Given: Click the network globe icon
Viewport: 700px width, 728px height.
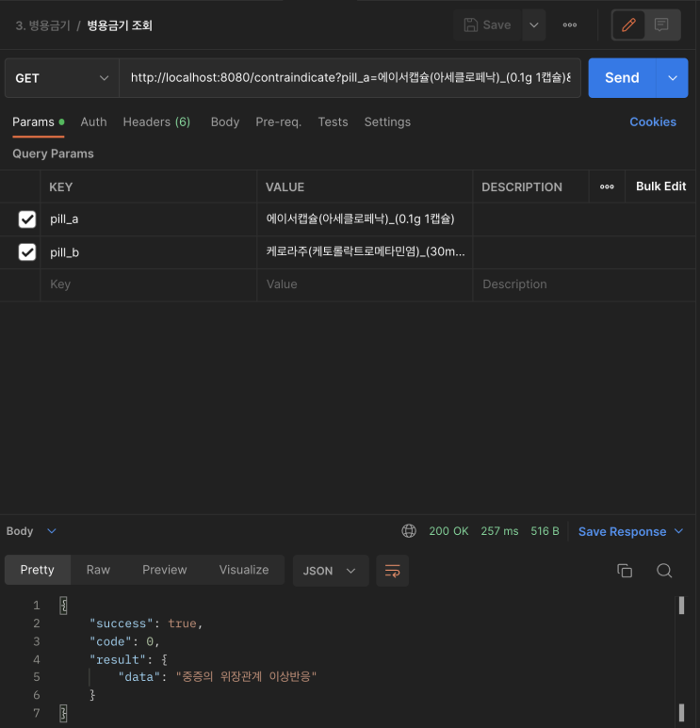Looking at the screenshot, I should click(x=409, y=530).
